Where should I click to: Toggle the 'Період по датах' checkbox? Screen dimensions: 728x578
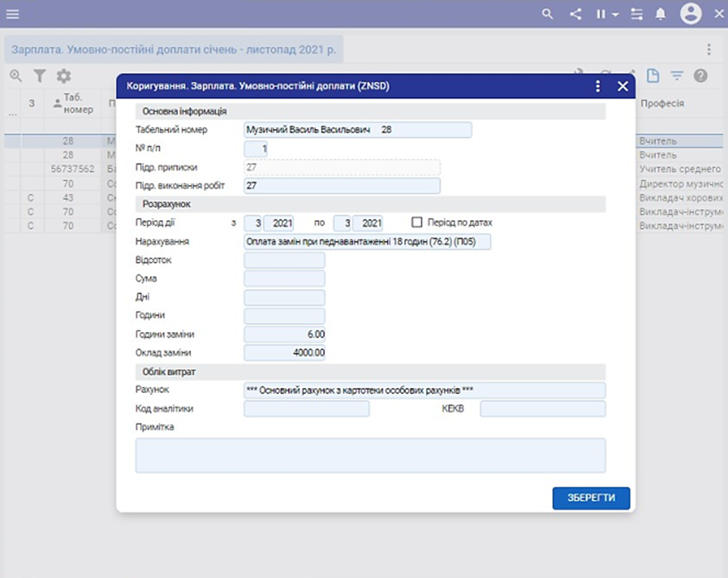pyautogui.click(x=417, y=223)
